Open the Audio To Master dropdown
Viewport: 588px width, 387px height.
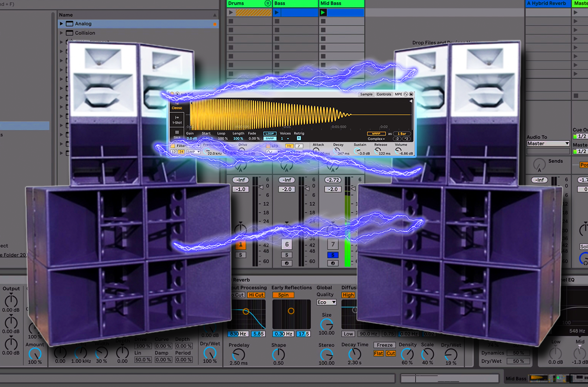pyautogui.click(x=548, y=143)
